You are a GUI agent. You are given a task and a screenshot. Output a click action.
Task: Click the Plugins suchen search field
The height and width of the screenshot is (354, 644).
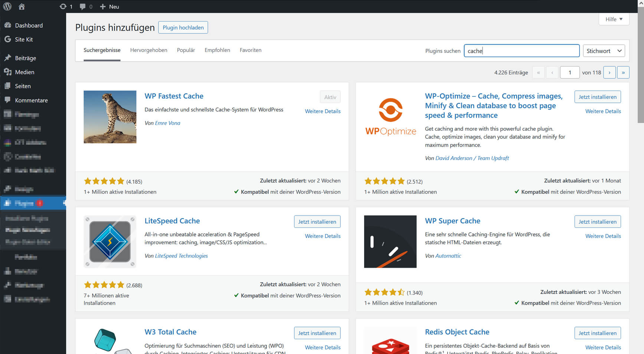pyautogui.click(x=521, y=51)
